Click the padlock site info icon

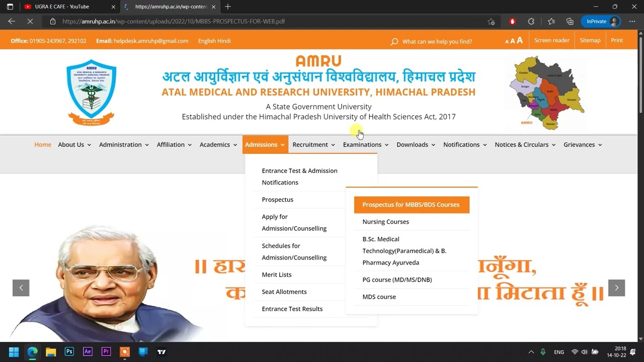tap(52, 22)
